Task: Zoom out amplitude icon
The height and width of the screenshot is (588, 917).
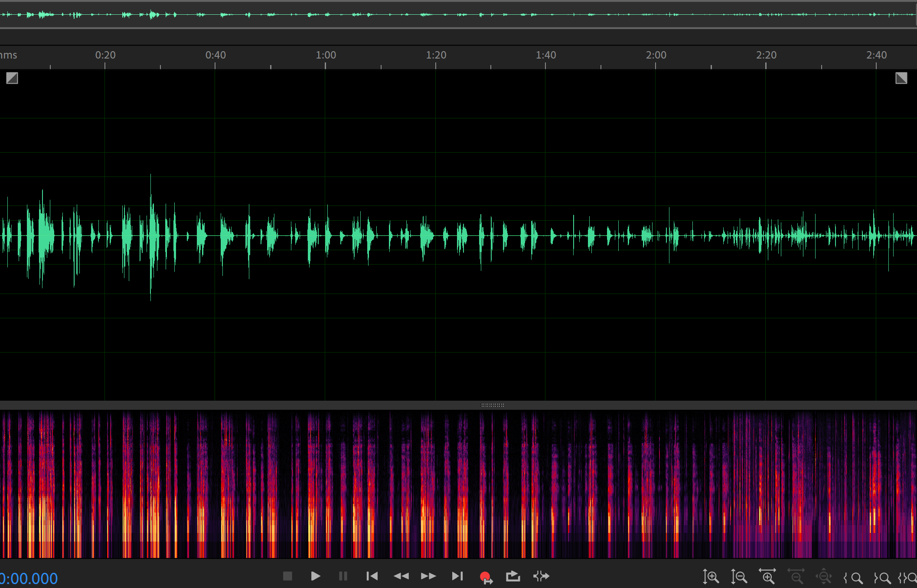Action: (739, 577)
